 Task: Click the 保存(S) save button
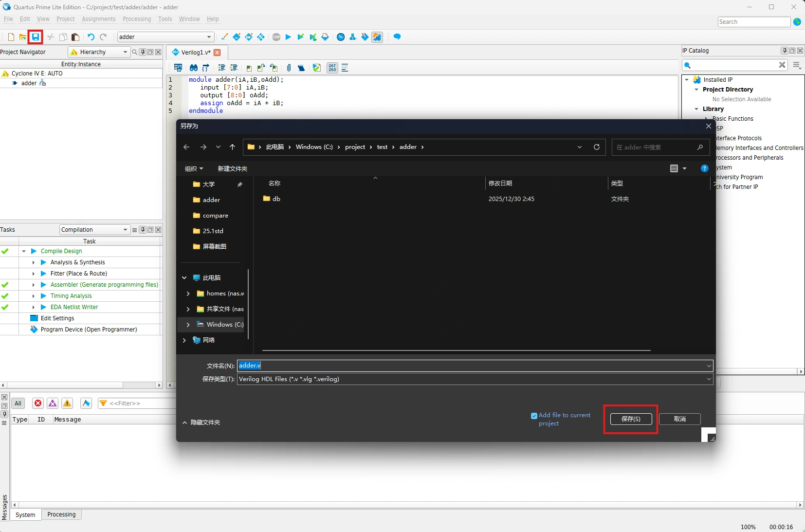[631, 419]
